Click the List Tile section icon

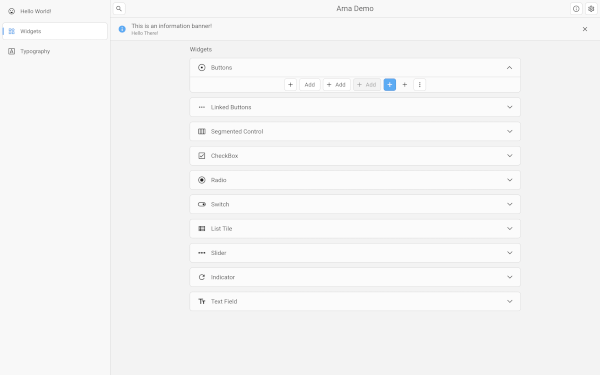[202, 228]
